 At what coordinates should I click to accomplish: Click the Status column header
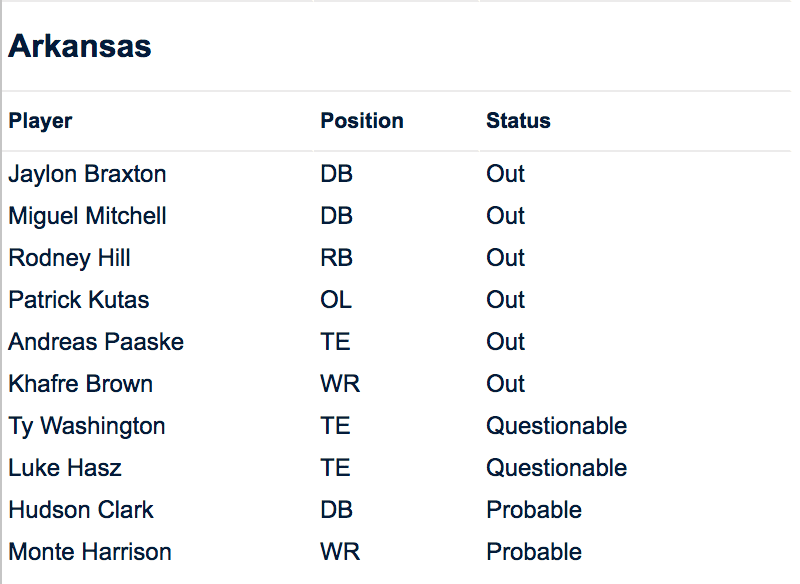pyautogui.click(x=518, y=121)
